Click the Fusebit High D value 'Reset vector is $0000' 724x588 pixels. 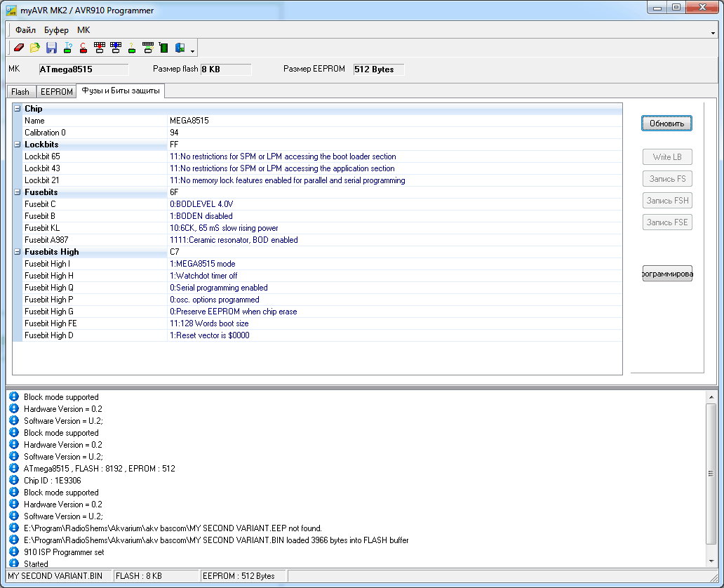(210, 336)
